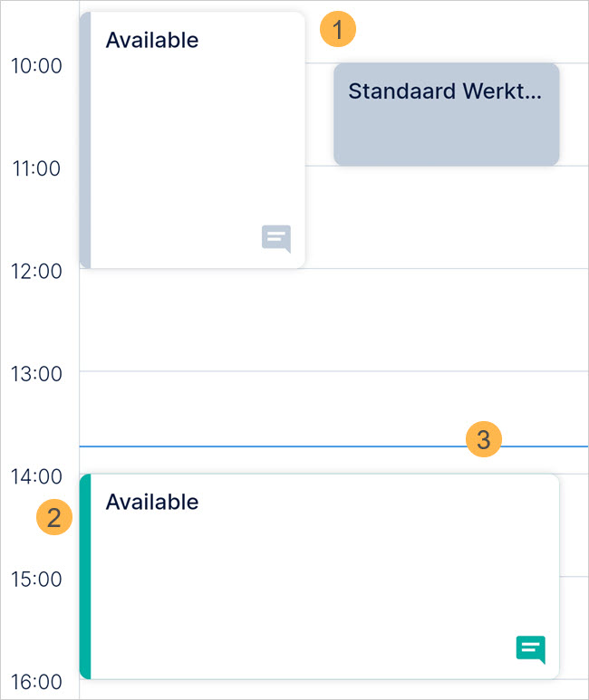Viewport: 589px width, 700px height.
Task: Open the teal comment icon in afternoon Available block
Action: 531,649
